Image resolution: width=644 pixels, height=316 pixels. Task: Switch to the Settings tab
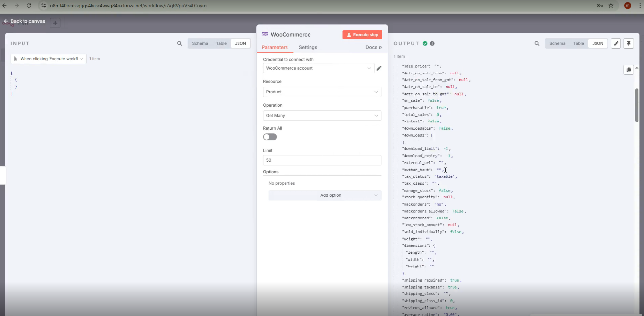308,47
